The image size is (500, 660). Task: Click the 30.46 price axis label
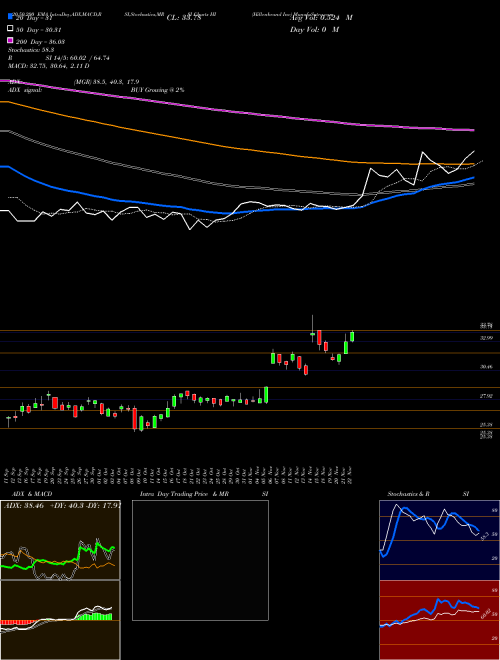pyautogui.click(x=487, y=367)
